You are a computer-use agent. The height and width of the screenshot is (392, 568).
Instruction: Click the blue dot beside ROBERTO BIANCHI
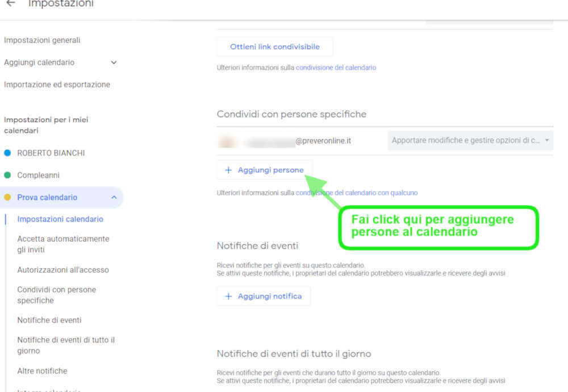(x=7, y=153)
